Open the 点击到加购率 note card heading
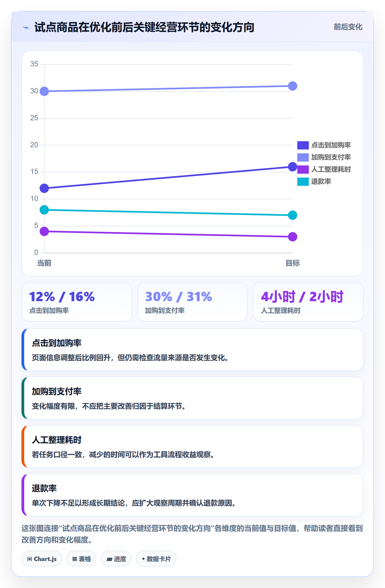 [57, 343]
